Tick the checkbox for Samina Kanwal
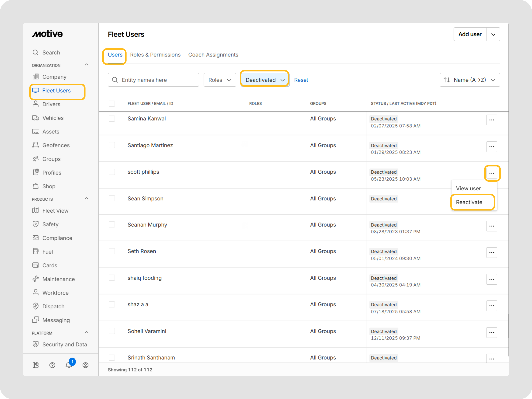 (112, 119)
